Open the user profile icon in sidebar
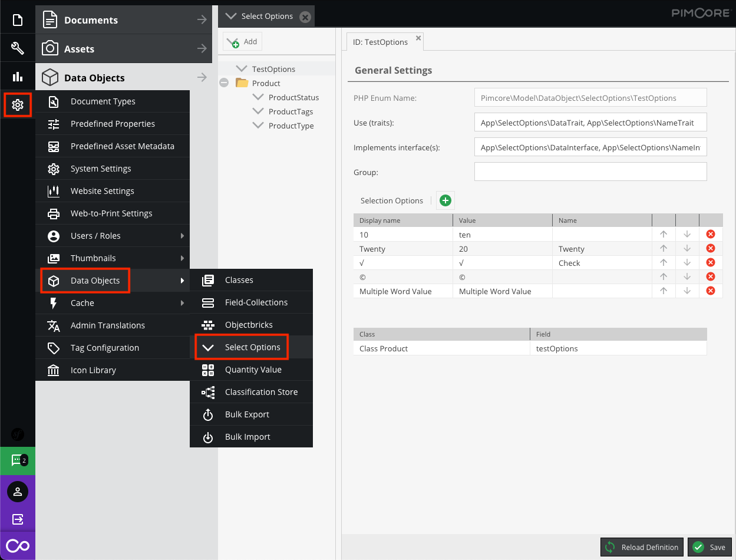The height and width of the screenshot is (560, 736). [18, 491]
